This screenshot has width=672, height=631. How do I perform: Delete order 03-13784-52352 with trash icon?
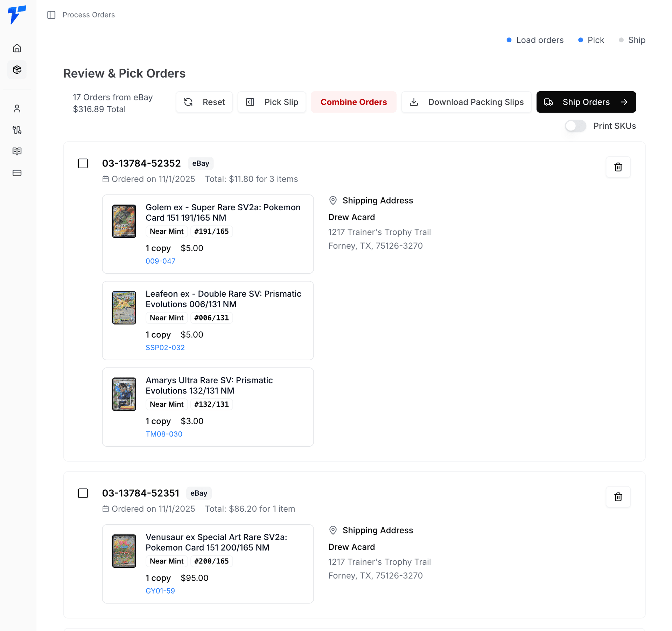(x=618, y=167)
